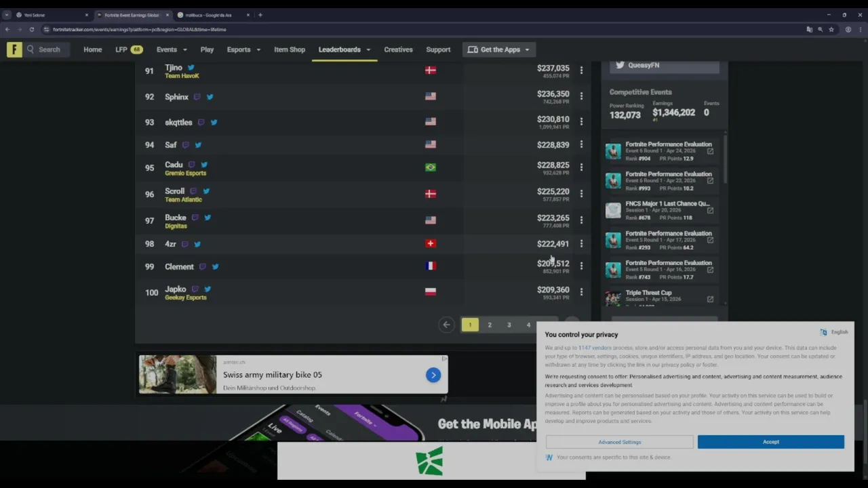Open Clement's Twitter icon
This screenshot has height=488, width=868.
pos(215,267)
